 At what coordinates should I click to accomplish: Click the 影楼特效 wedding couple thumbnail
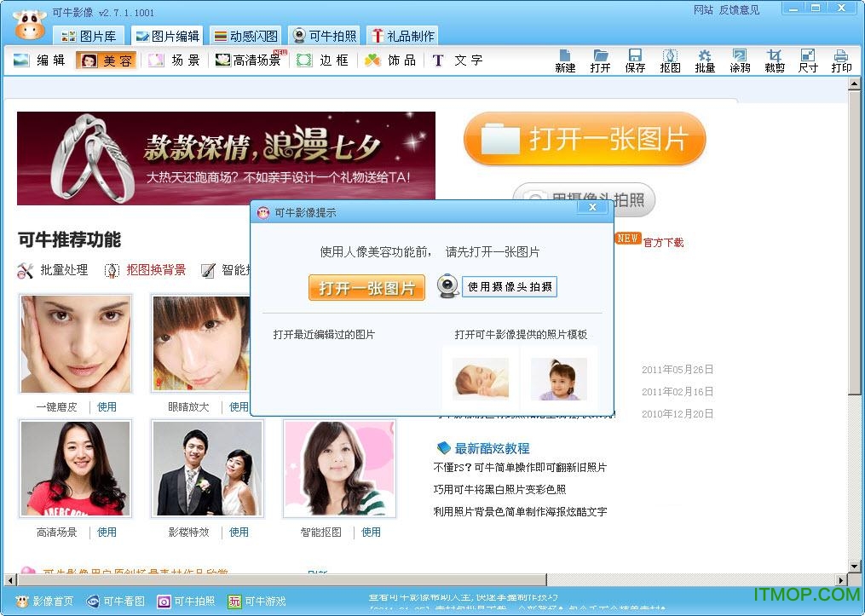(207, 469)
